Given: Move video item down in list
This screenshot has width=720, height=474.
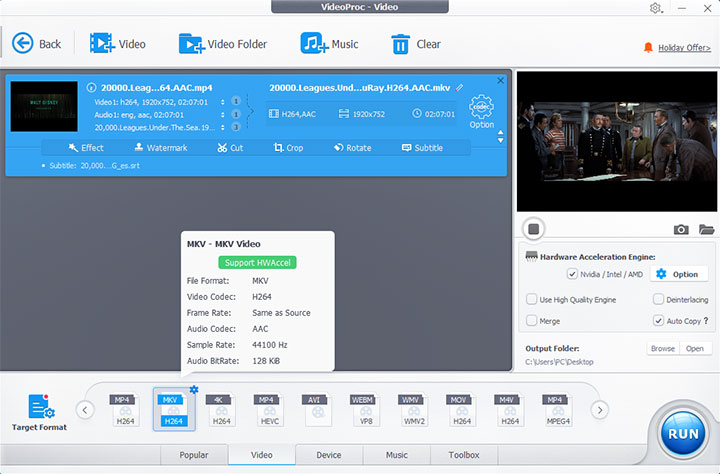Looking at the screenshot, I should coord(501,141).
